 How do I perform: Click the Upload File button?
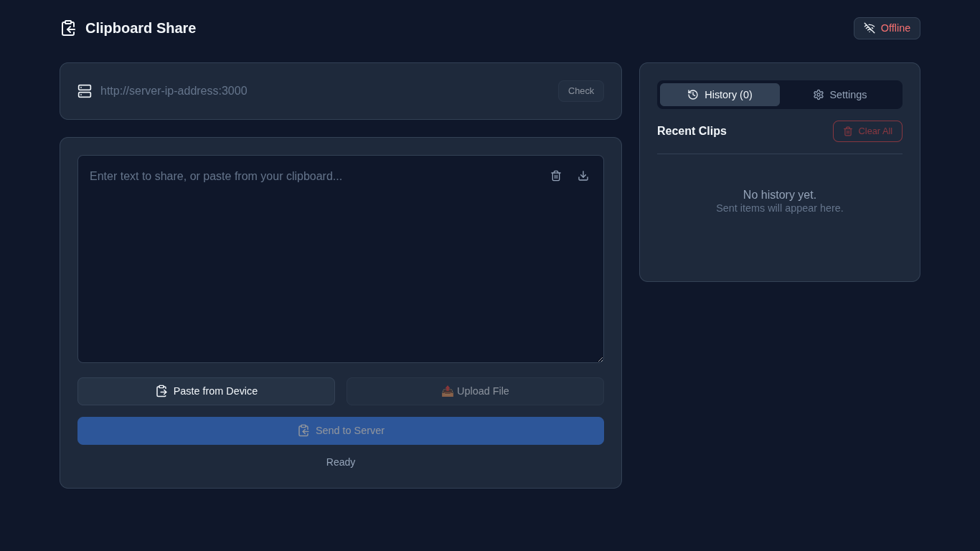click(x=475, y=391)
